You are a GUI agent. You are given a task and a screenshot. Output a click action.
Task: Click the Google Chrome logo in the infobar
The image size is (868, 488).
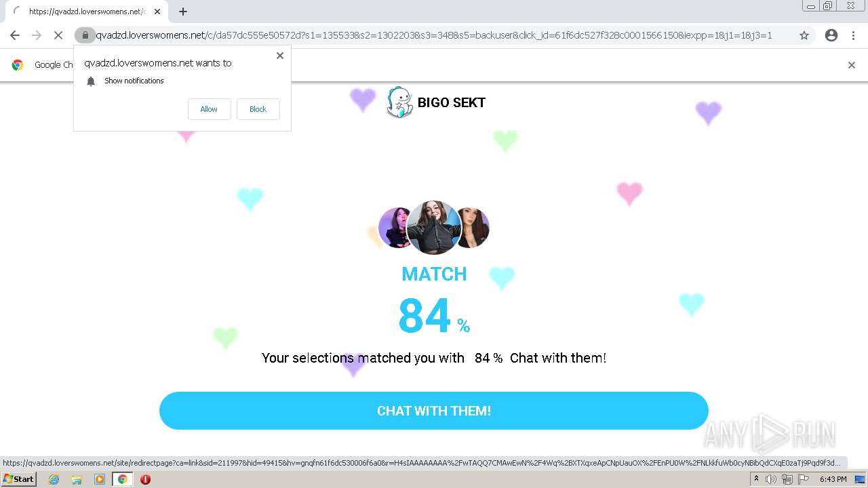tap(18, 65)
